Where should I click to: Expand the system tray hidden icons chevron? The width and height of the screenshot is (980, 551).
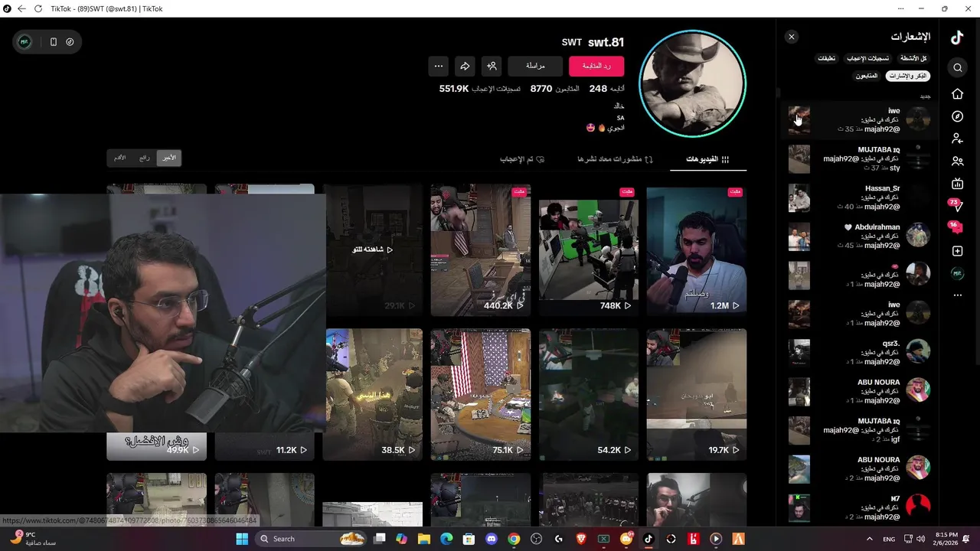tap(869, 539)
